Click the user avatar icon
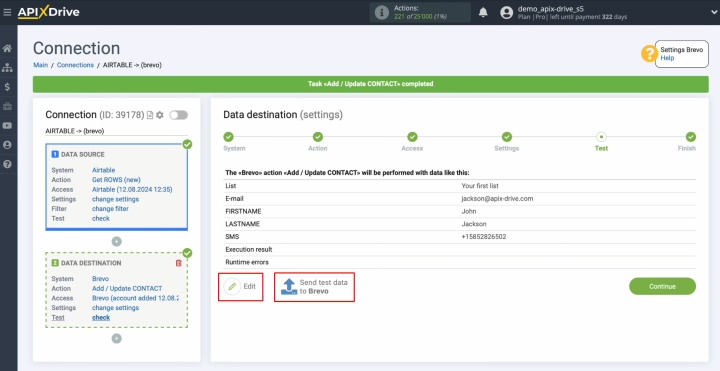The width and height of the screenshot is (720, 371). [x=506, y=12]
